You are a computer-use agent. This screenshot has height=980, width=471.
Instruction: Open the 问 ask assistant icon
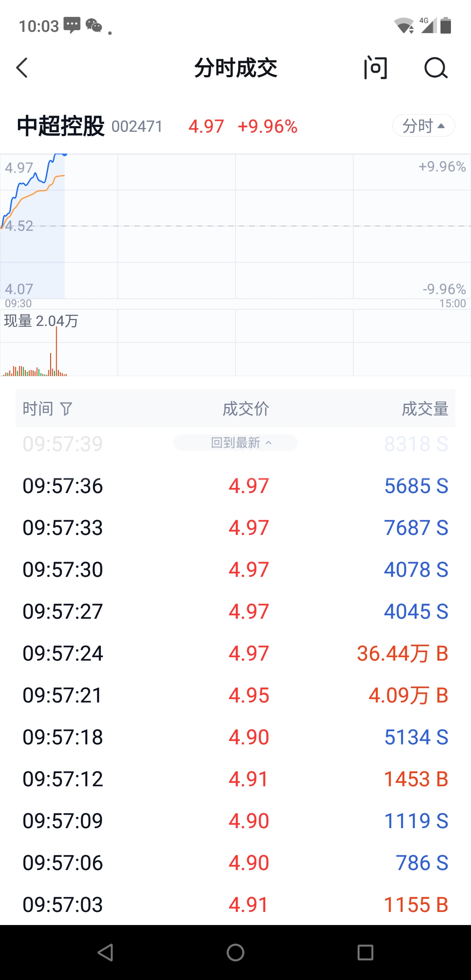tap(375, 68)
